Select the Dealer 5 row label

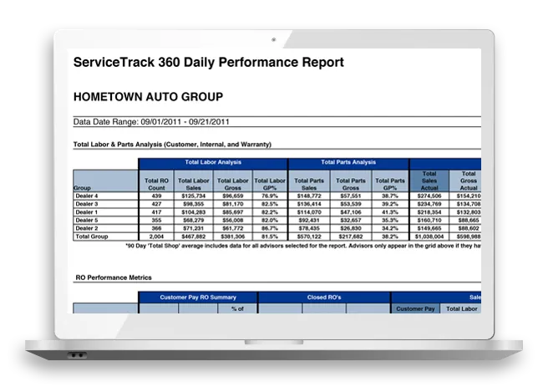tap(87, 220)
